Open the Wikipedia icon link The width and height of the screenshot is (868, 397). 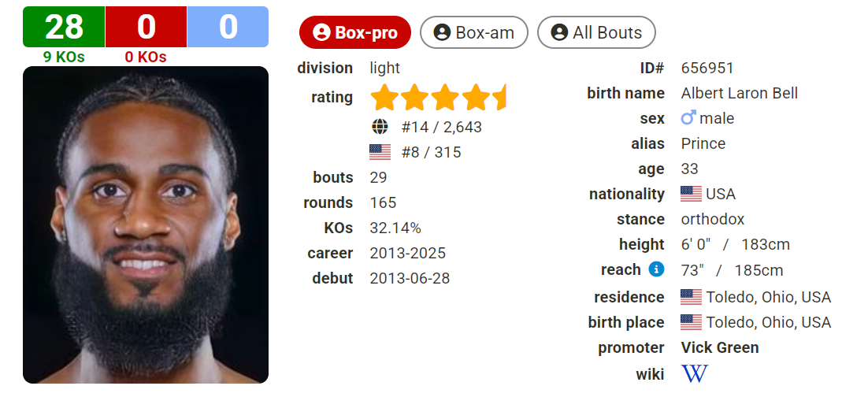coord(694,373)
